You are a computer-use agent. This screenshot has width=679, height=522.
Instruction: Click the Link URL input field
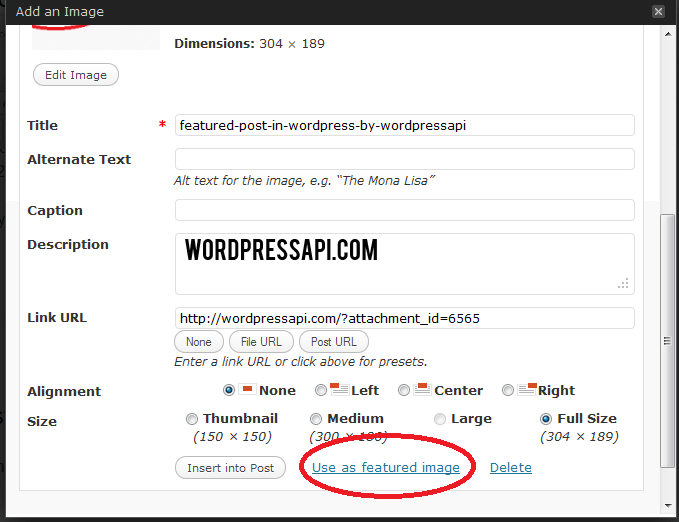click(404, 318)
